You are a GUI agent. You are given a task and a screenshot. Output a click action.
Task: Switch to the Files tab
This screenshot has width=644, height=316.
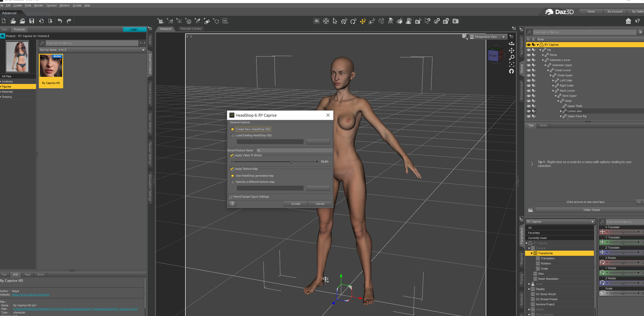coord(5,29)
